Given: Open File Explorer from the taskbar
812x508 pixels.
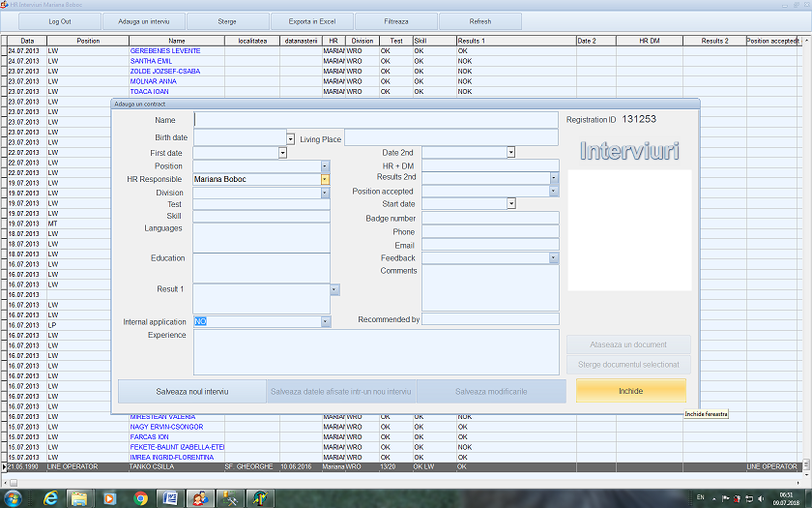Looking at the screenshot, I should (x=79, y=497).
